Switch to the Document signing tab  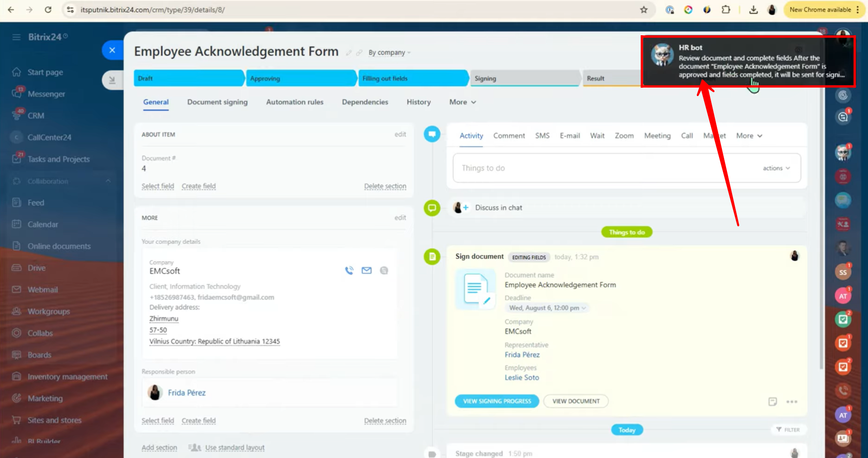[218, 102]
